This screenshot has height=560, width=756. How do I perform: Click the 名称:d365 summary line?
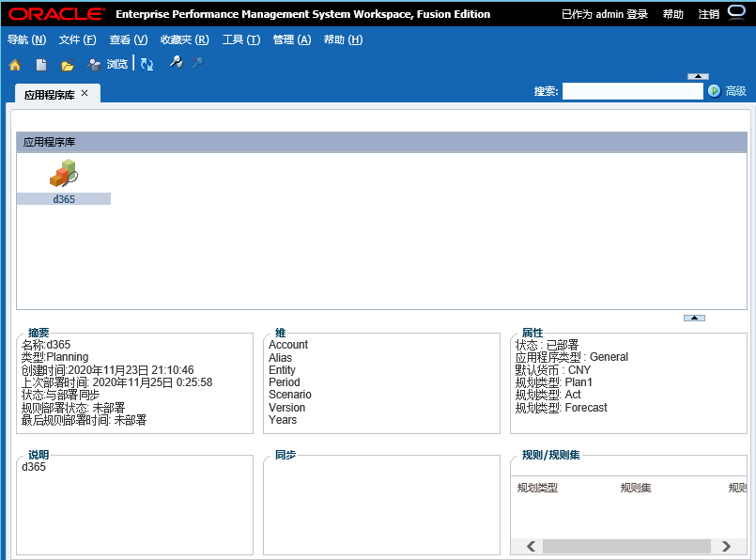point(46,345)
